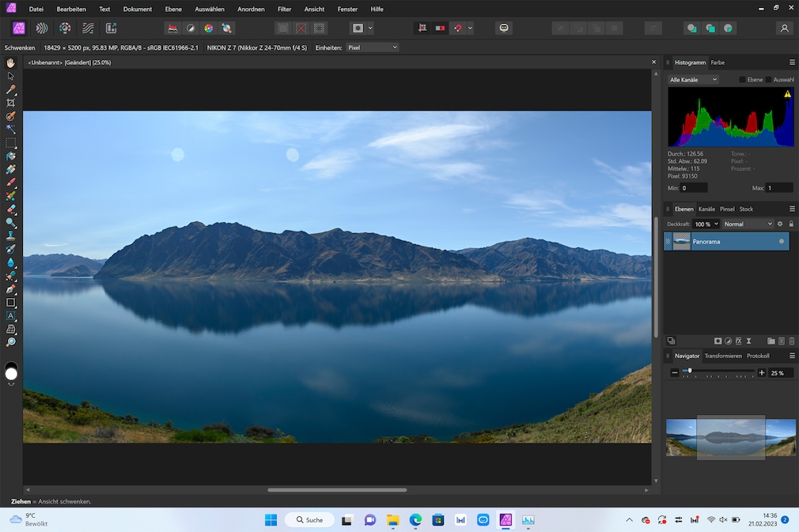
Task: Select the Color Picker eyedropper tool
Action: 11,89
